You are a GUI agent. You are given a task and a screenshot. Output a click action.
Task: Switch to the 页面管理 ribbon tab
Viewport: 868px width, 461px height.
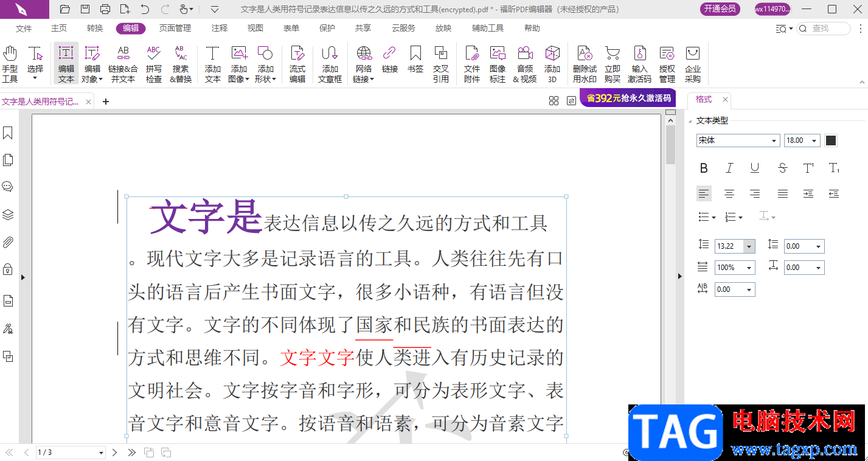175,28
